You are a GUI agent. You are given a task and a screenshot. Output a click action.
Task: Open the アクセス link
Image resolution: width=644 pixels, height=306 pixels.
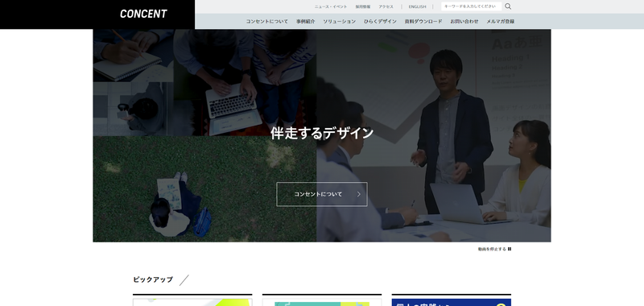386,6
